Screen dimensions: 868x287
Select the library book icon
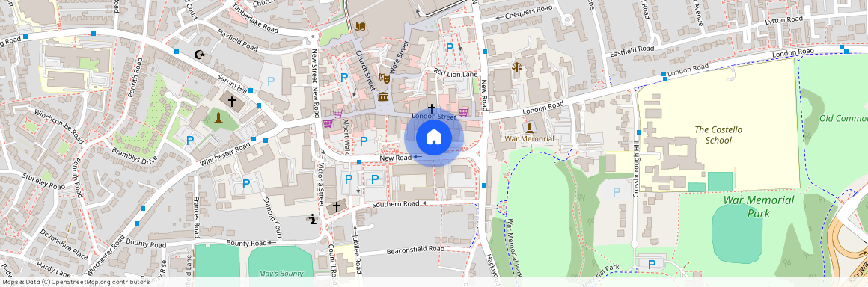[360, 27]
